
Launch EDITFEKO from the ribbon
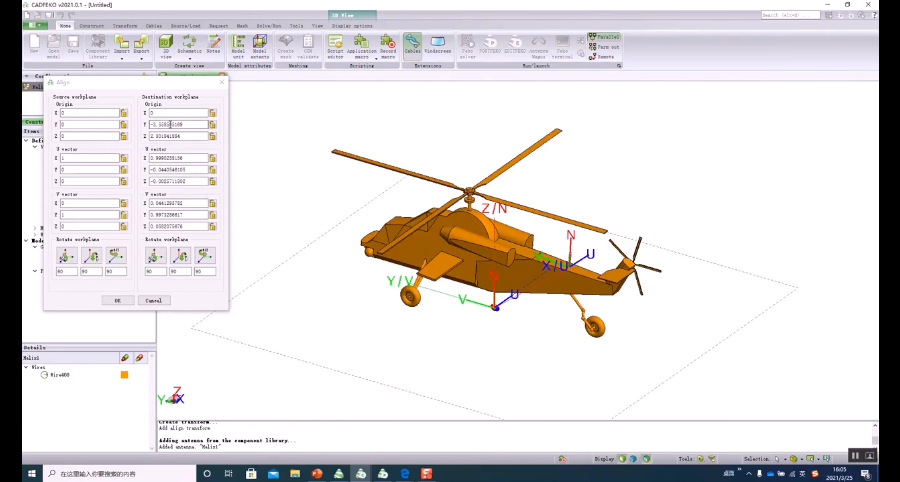[x=515, y=45]
